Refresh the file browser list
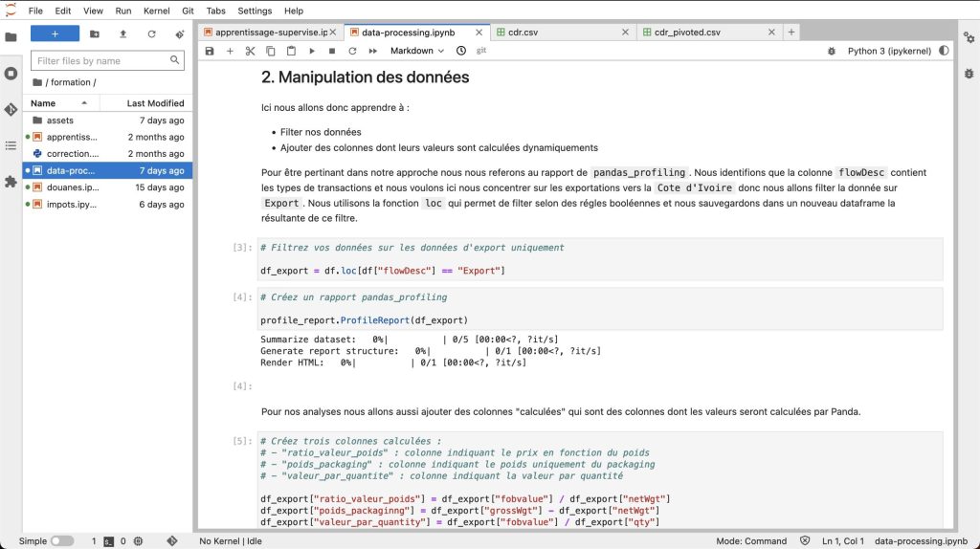 point(151,33)
